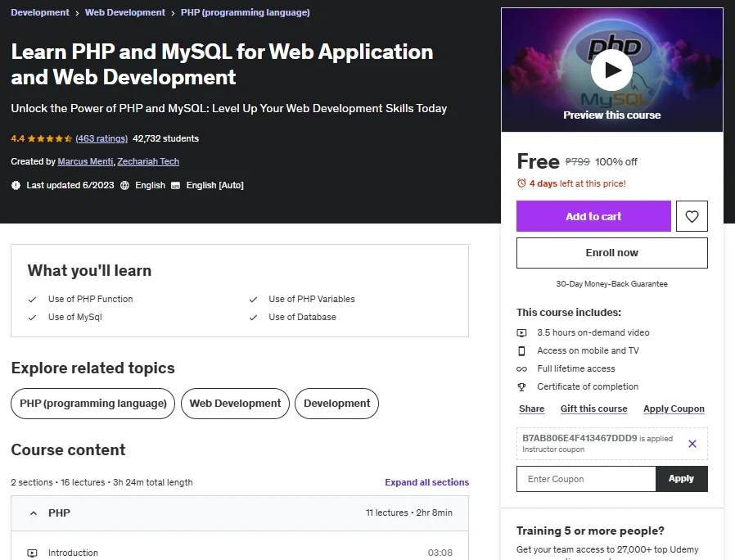Screen dimensions: 735x560
Task: Click the globe icon beside English language
Action: click(124, 185)
